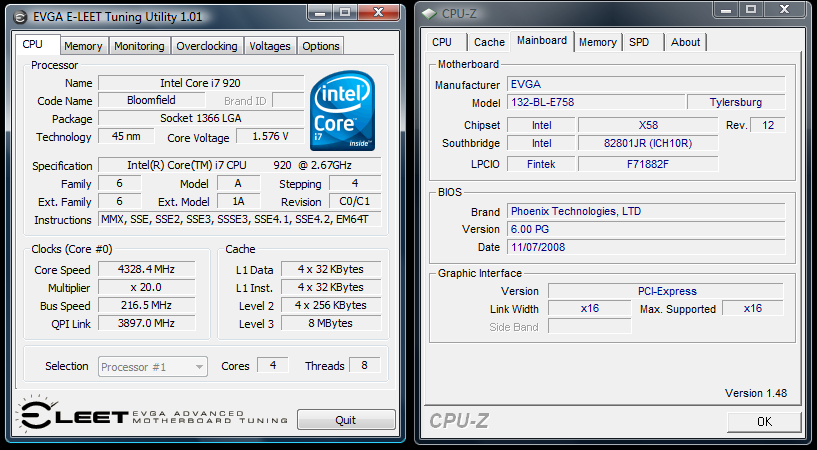Image resolution: width=817 pixels, height=450 pixels.
Task: Click the 1.576 V core voltage value
Action: coord(270,136)
